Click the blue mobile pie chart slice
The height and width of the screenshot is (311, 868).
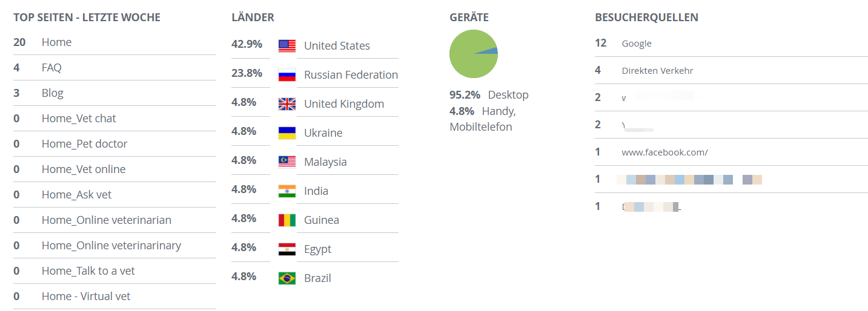(492, 51)
